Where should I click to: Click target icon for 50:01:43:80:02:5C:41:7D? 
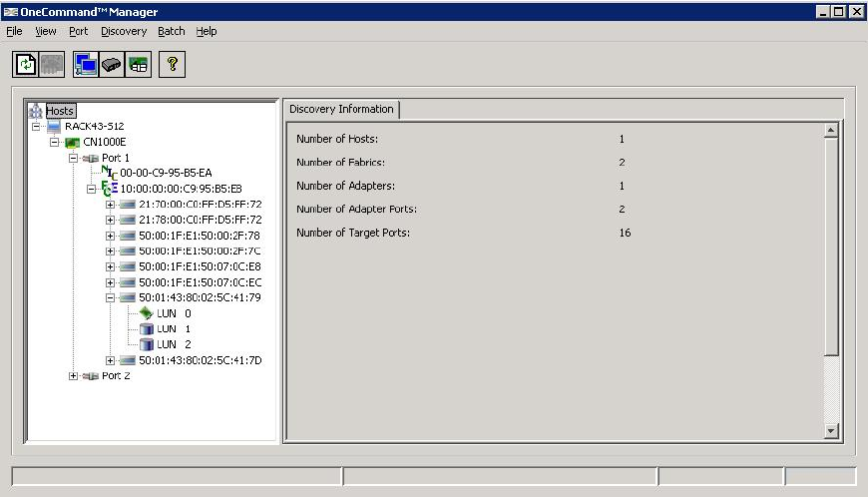coord(128,361)
